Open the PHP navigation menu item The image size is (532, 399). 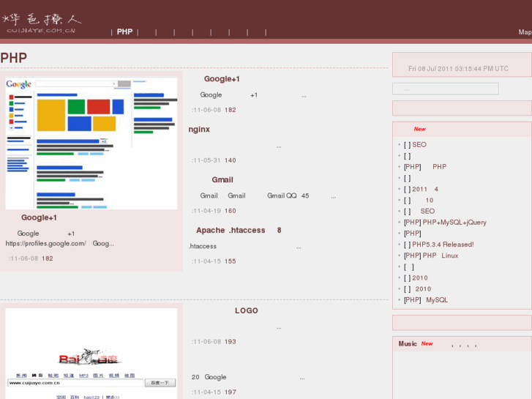point(124,32)
